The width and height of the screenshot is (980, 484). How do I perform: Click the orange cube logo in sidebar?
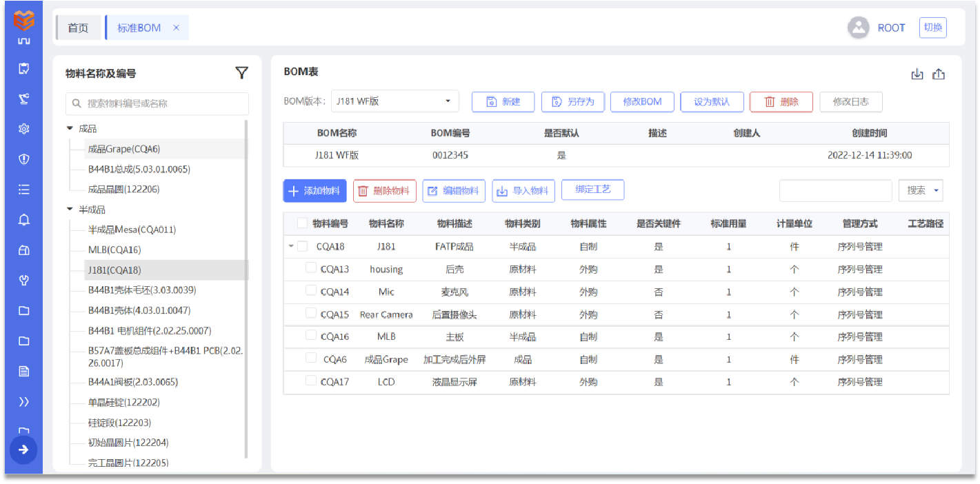click(x=24, y=20)
